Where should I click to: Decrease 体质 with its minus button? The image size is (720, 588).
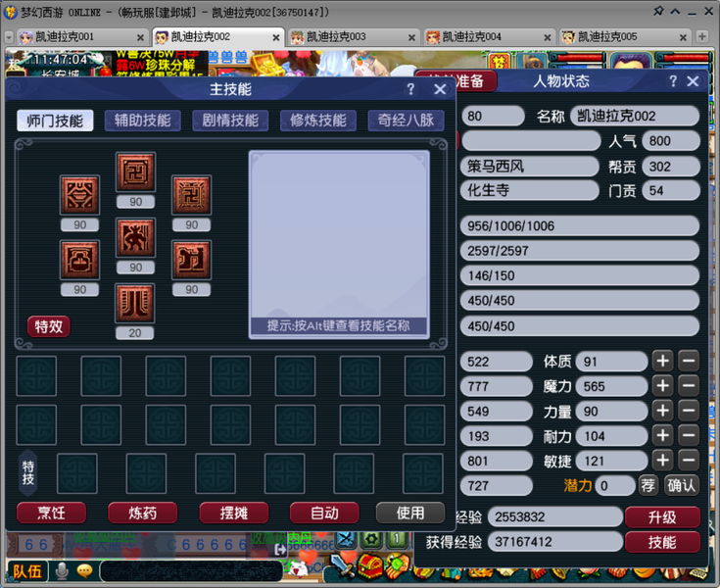(689, 361)
